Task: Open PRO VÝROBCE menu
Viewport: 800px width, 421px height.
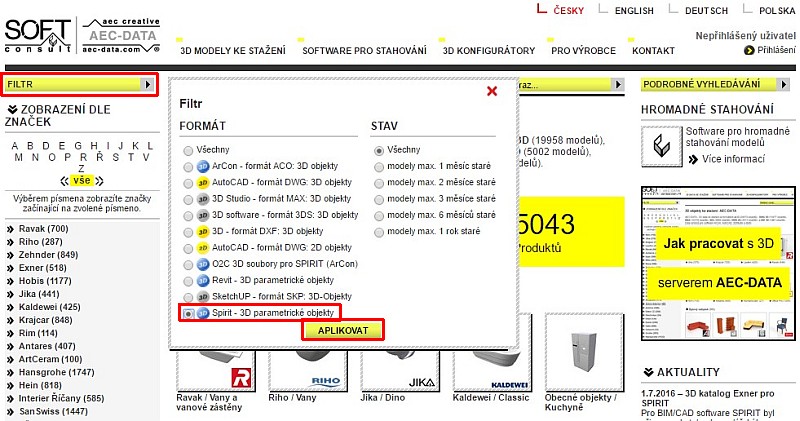Action: (583, 51)
